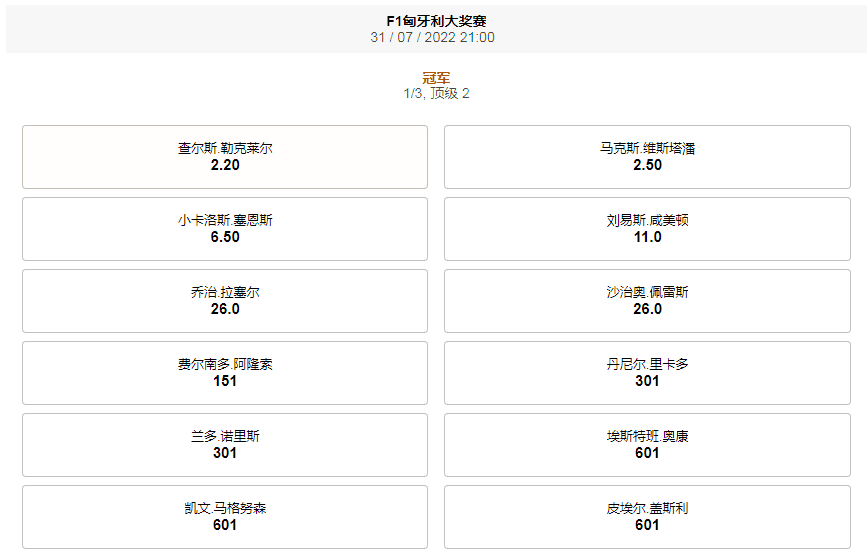The image size is (868, 556).
Task: Add 刘易斯.咸美顿 selection to bet
Action: [x=647, y=229]
